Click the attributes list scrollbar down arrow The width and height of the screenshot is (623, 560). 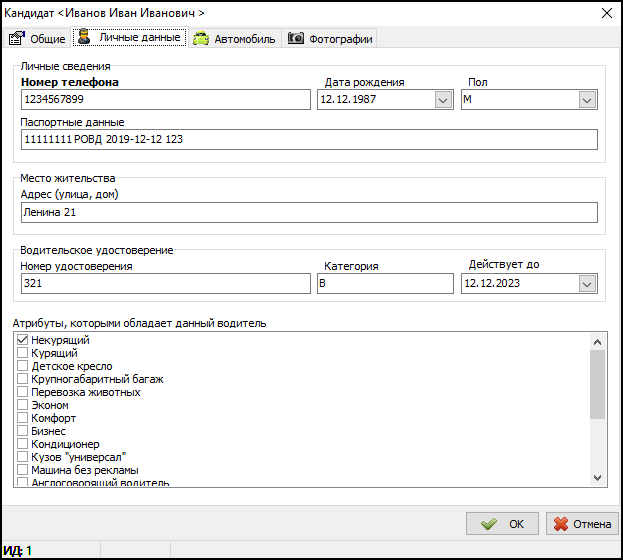pos(598,477)
